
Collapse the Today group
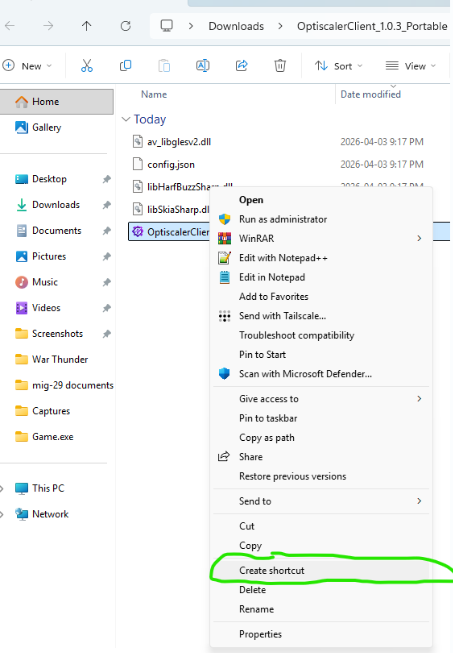point(126,120)
